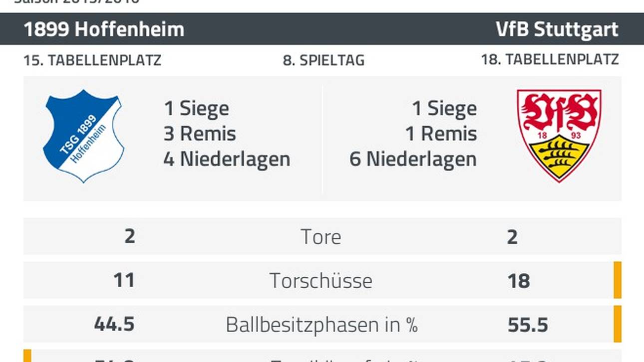Screen dimensions: 644x362
Task: Click the VfB Stuttgart club crest
Action: point(559,136)
